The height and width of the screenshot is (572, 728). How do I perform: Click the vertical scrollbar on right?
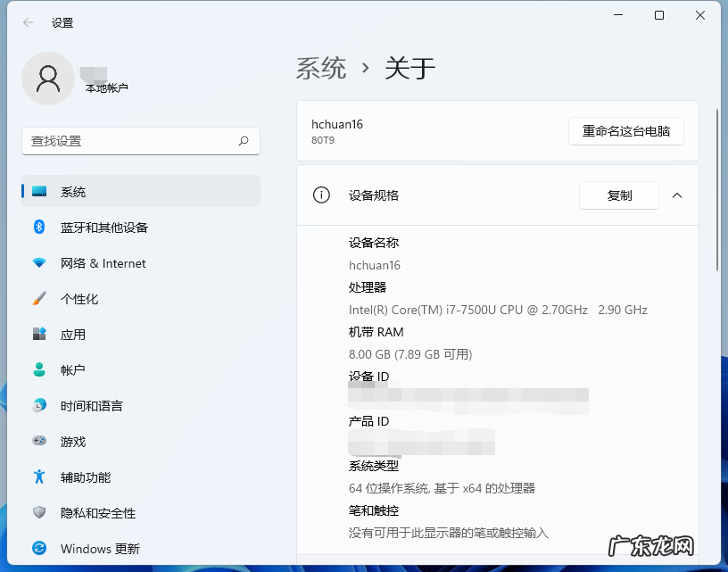tap(718, 189)
